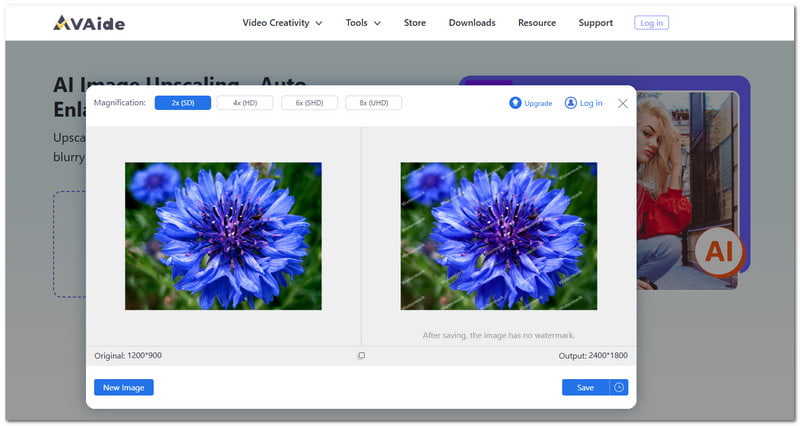Viewport: 800px width, 426px height.
Task: Click the 'Original: 1200*900' text
Action: click(x=128, y=356)
